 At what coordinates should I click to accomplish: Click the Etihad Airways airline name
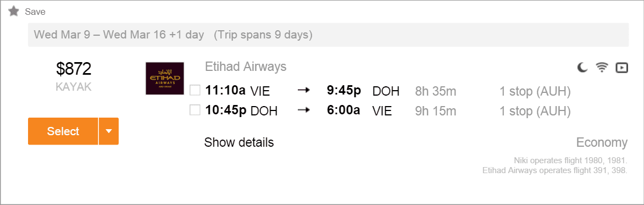[x=246, y=67]
